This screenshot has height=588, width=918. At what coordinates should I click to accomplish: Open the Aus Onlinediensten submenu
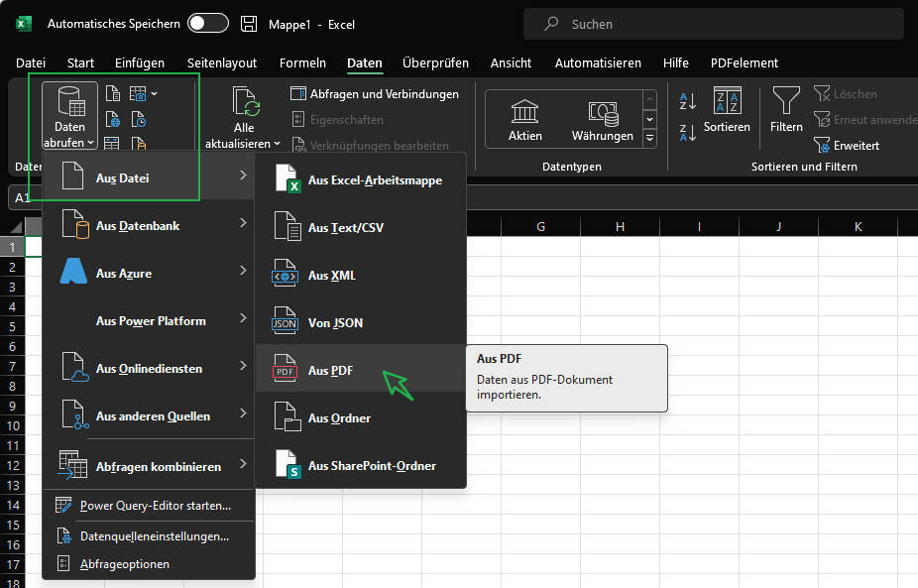(150, 368)
